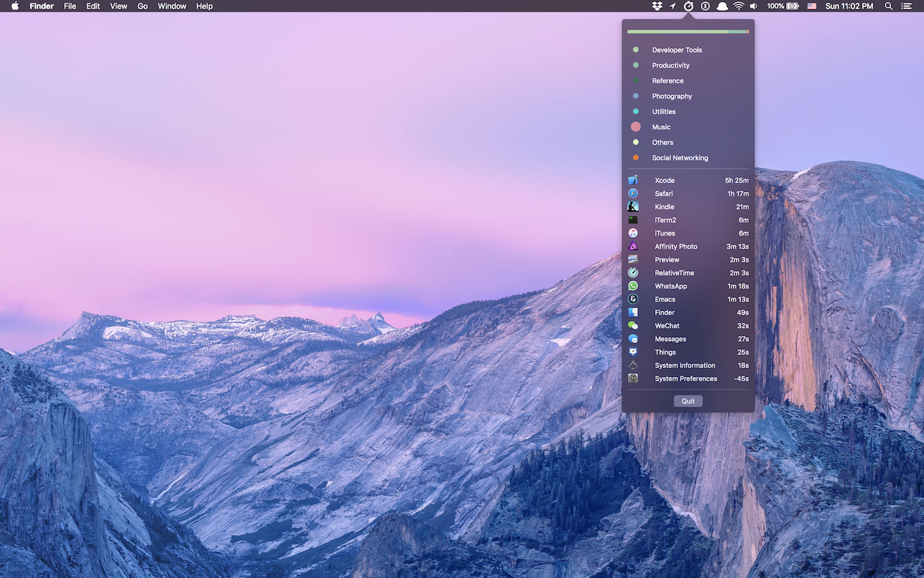
Task: Click the RelativeTime name text
Action: tap(674, 273)
